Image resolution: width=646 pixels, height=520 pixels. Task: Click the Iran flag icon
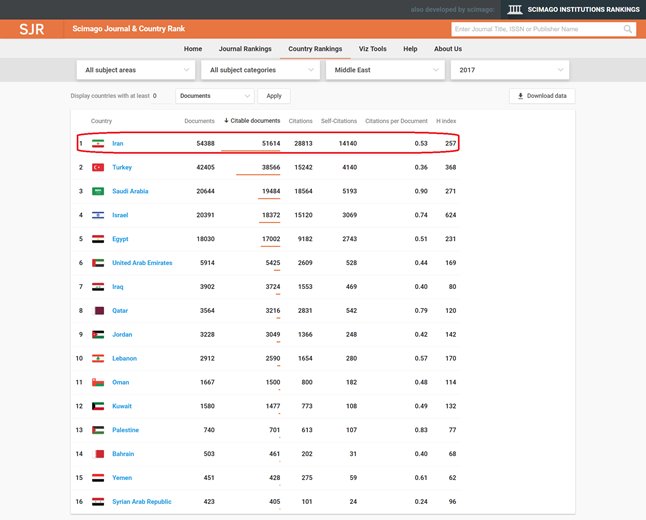pyautogui.click(x=98, y=144)
